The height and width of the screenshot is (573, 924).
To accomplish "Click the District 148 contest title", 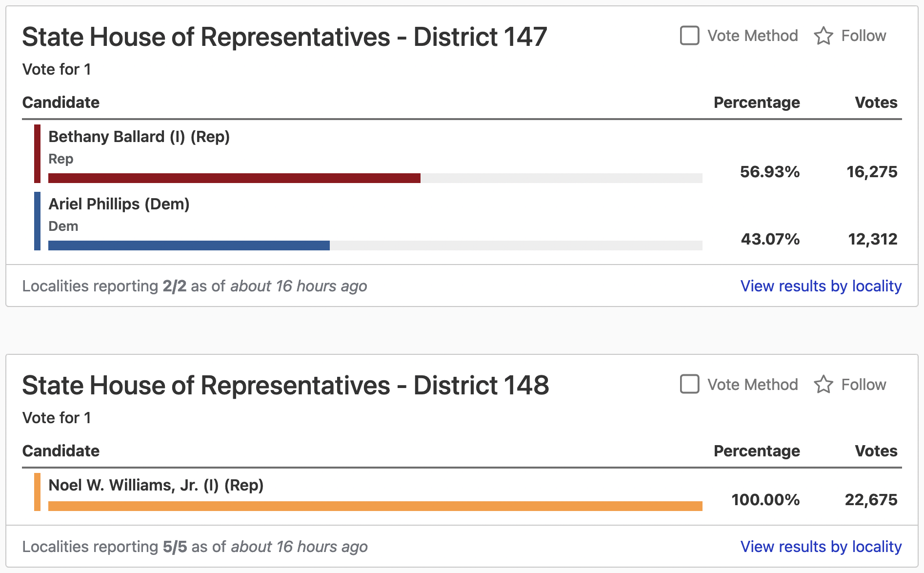I will [x=286, y=386].
